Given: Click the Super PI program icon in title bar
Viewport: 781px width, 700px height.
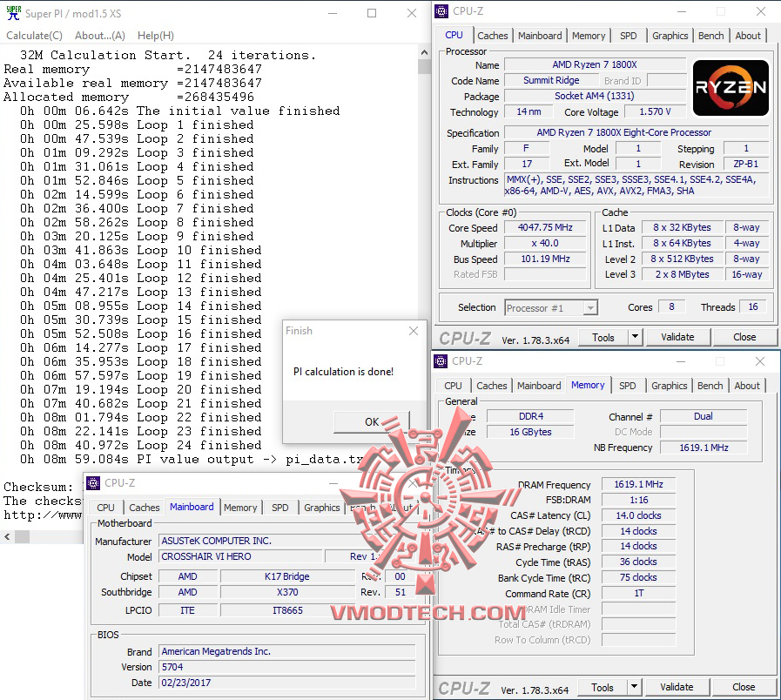Looking at the screenshot, I should [x=12, y=12].
